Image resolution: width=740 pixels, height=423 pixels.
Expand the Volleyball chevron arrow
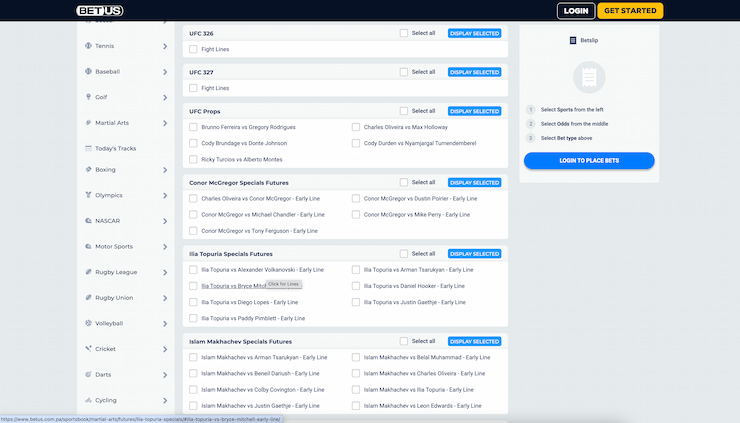[x=165, y=323]
